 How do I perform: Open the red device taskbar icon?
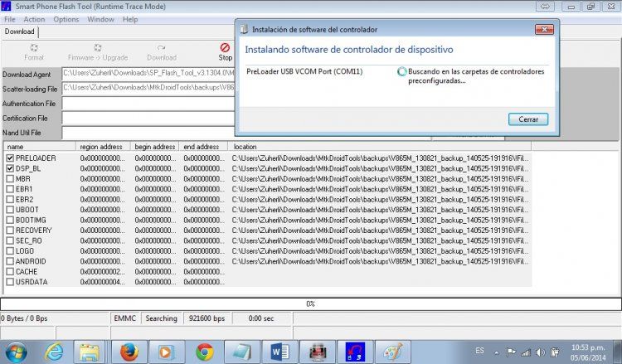[x=318, y=352]
